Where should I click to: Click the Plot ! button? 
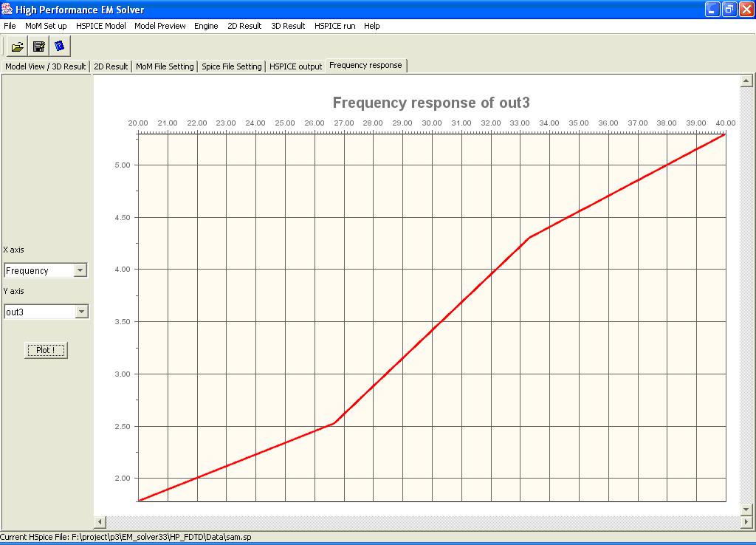coord(46,350)
